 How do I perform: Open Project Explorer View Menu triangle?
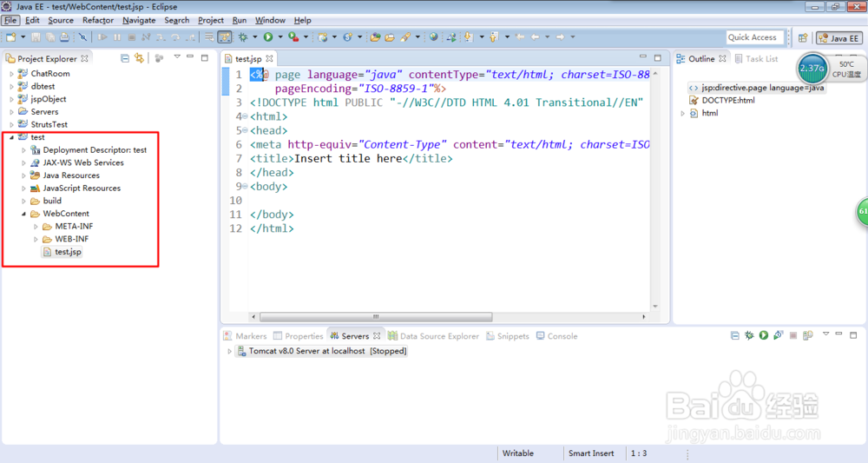pyautogui.click(x=177, y=57)
